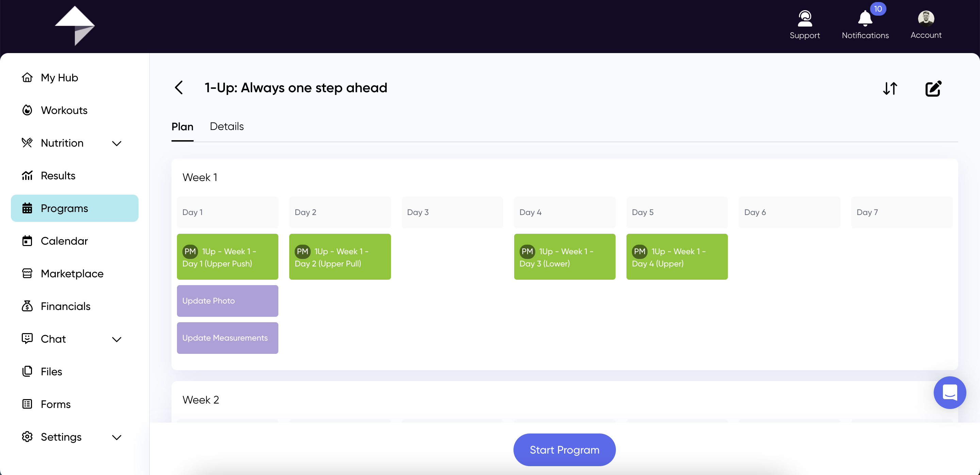Open the Day 3 Lower workout card
Image resolution: width=980 pixels, height=475 pixels.
coord(565,257)
